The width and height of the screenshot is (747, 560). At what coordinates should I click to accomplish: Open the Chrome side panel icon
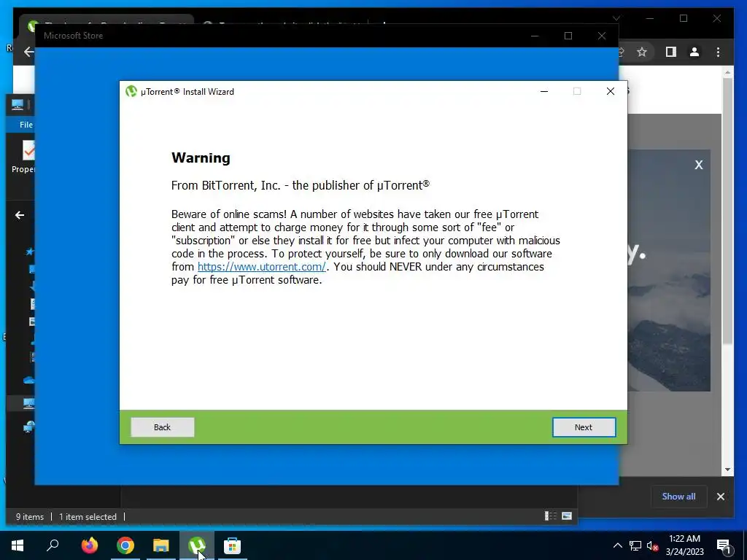tap(671, 52)
